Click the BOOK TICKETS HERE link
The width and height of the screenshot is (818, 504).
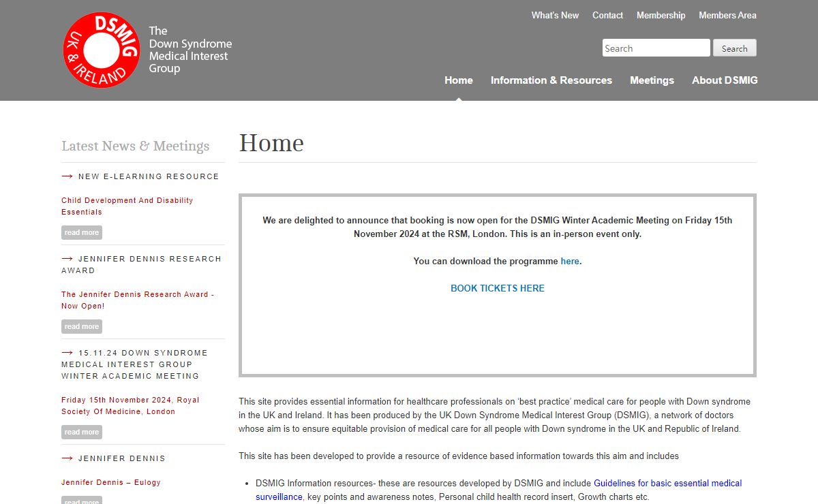click(x=498, y=288)
